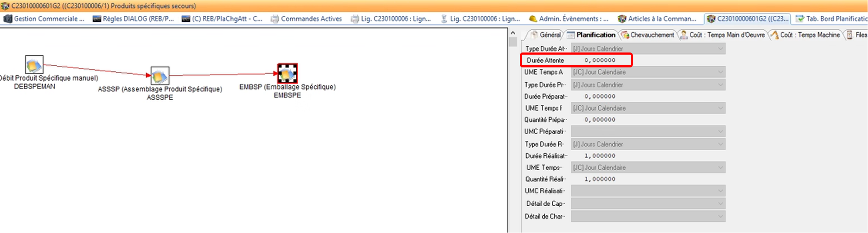Image resolution: width=868 pixels, height=233 pixels.
Task: Select the ASSSP assembly node icon
Action: point(160,76)
